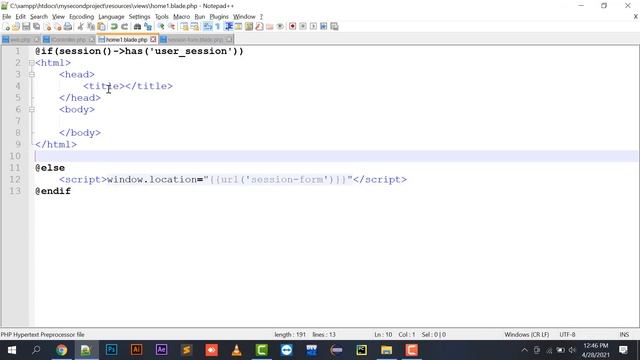The width and height of the screenshot is (640, 360).
Task: Play back the recorded macro icon
Action: coord(313,27)
